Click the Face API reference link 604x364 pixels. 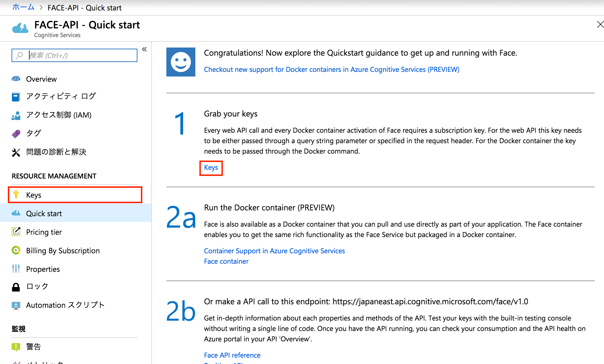pyautogui.click(x=232, y=355)
